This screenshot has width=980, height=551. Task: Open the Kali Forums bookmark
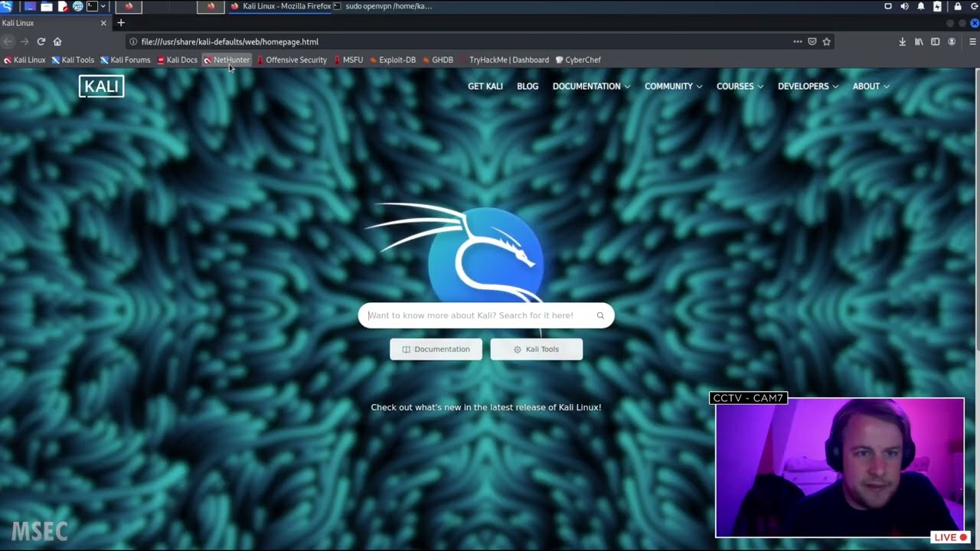pos(125,60)
